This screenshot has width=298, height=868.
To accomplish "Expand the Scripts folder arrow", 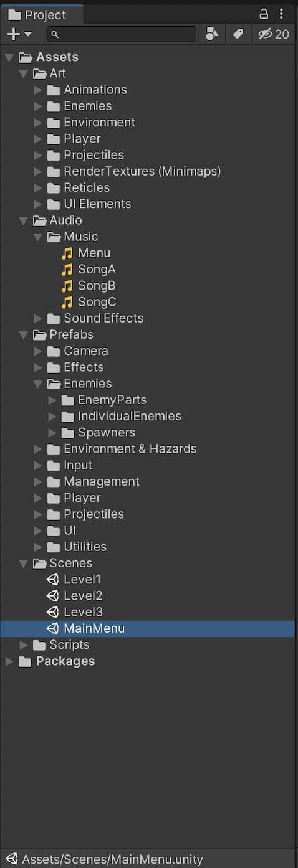I will (x=24, y=645).
